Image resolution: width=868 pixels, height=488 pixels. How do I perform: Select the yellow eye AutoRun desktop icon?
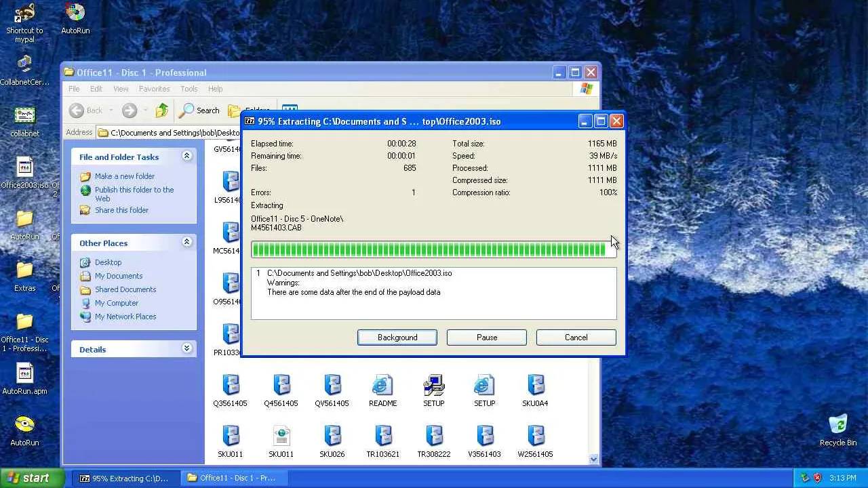(x=24, y=431)
